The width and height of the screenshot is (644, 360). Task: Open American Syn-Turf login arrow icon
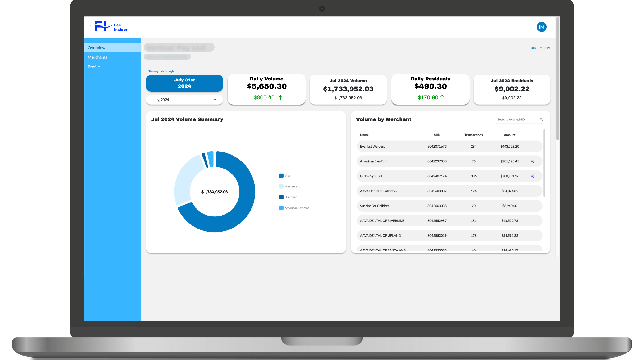[532, 161]
